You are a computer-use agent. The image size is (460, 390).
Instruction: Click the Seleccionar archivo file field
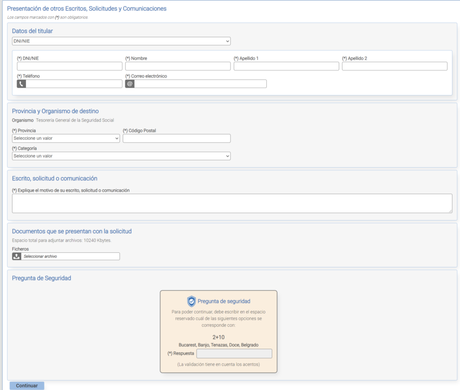coord(70,256)
